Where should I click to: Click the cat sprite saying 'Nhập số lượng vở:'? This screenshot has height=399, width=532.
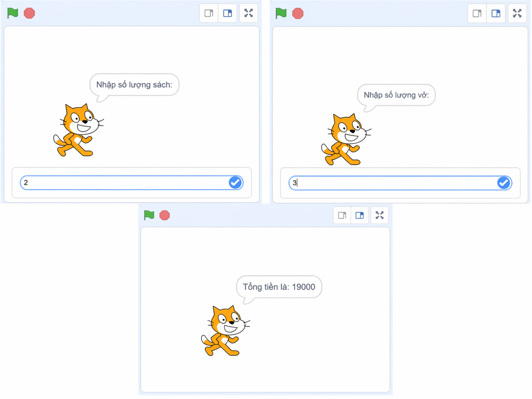click(346, 139)
